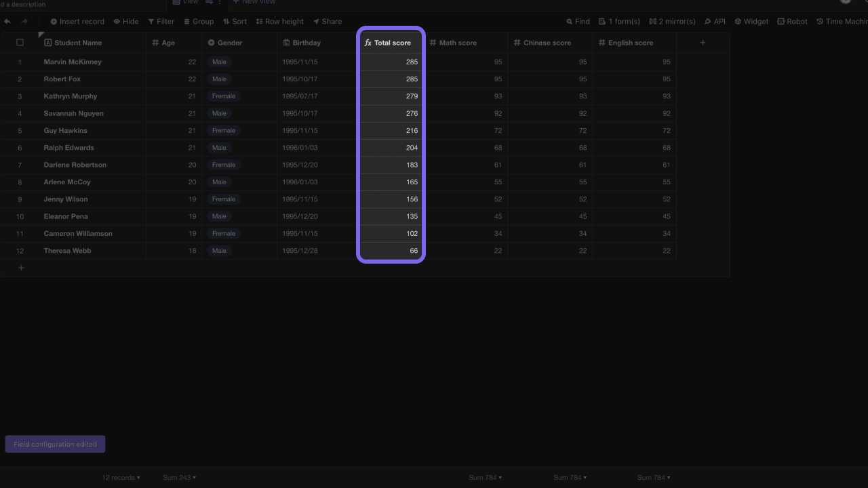This screenshot has width=868, height=488.
Task: Select the Math score column header
Action: click(466, 43)
